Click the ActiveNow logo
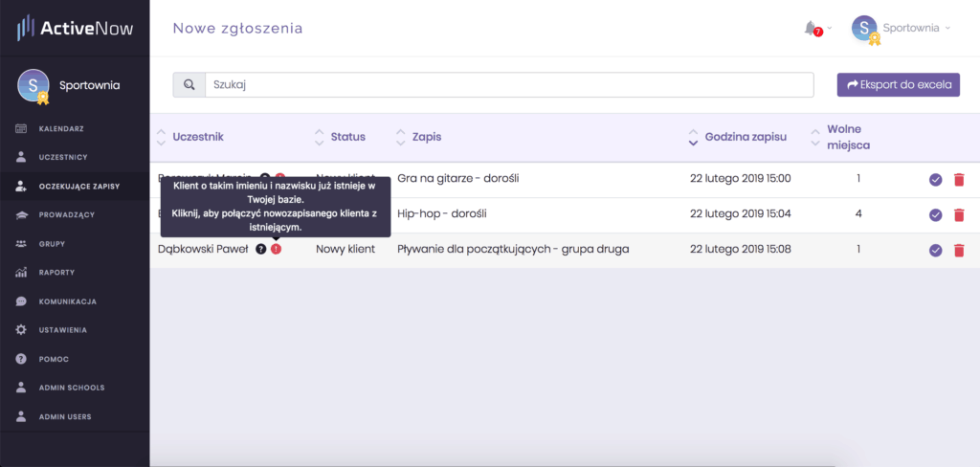The width and height of the screenshot is (980, 467). click(75, 28)
